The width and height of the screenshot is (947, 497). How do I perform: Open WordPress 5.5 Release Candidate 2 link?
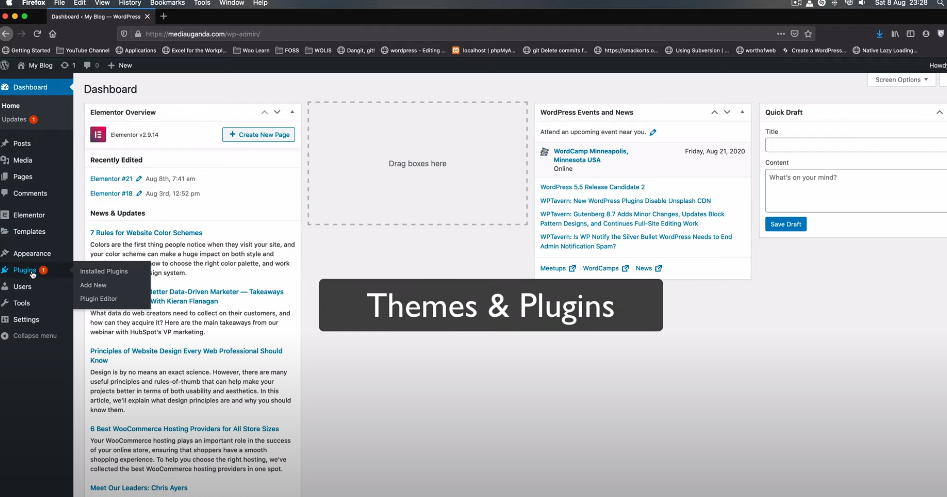[x=592, y=187]
